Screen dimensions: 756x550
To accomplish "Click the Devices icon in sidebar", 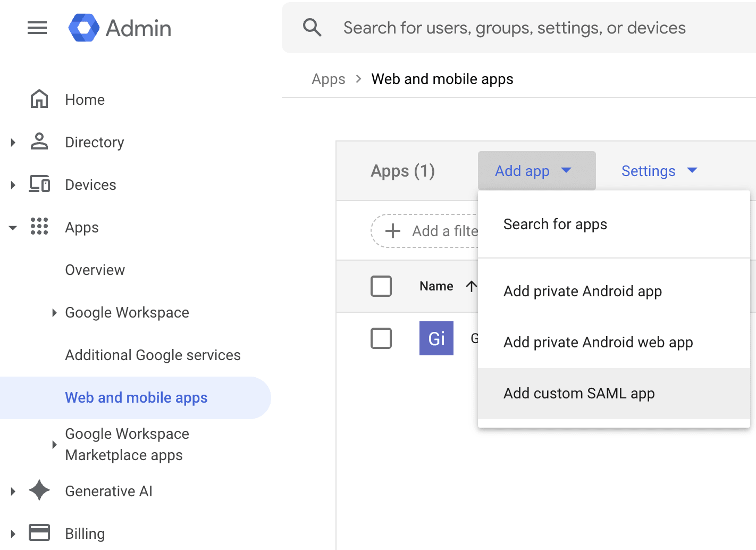I will [39, 185].
